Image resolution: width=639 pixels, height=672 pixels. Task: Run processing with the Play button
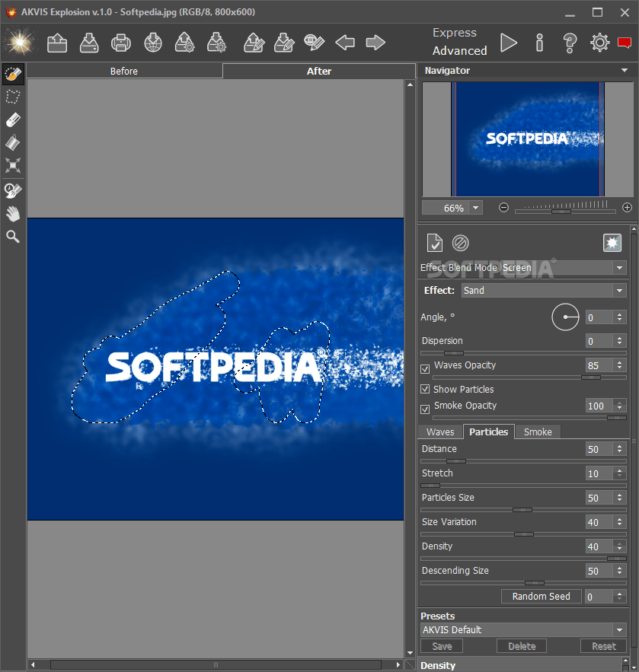(509, 43)
